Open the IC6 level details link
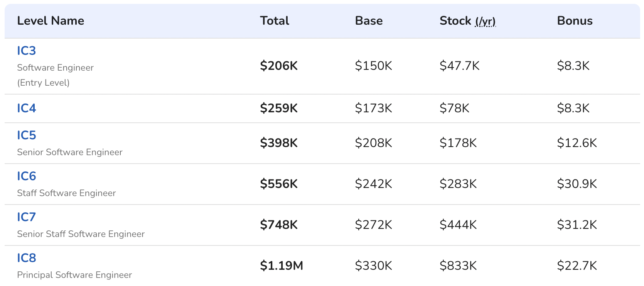Screen dimensions: 644x286 pos(26,176)
